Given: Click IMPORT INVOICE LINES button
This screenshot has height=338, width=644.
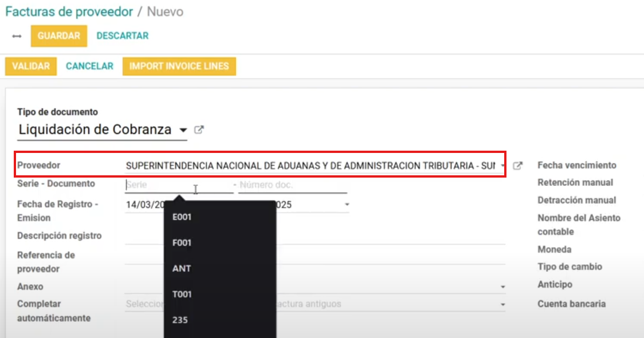Looking at the screenshot, I should tap(179, 66).
